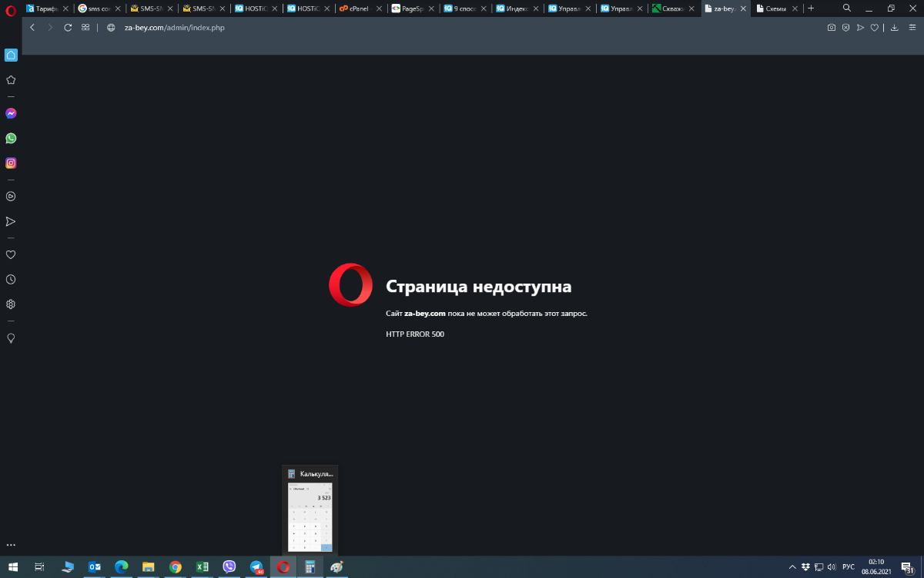Image resolution: width=924 pixels, height=578 pixels.
Task: Close the Тариф tab
Action: (65, 8)
